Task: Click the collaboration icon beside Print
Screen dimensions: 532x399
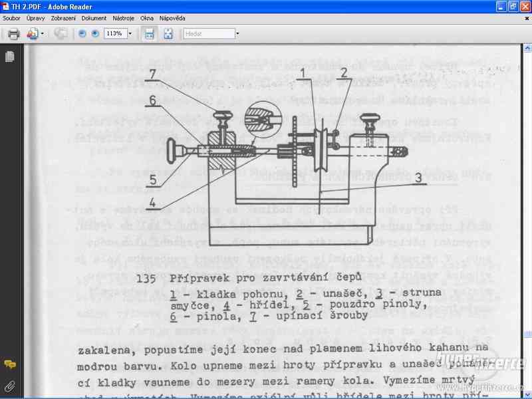Action: pos(32,33)
